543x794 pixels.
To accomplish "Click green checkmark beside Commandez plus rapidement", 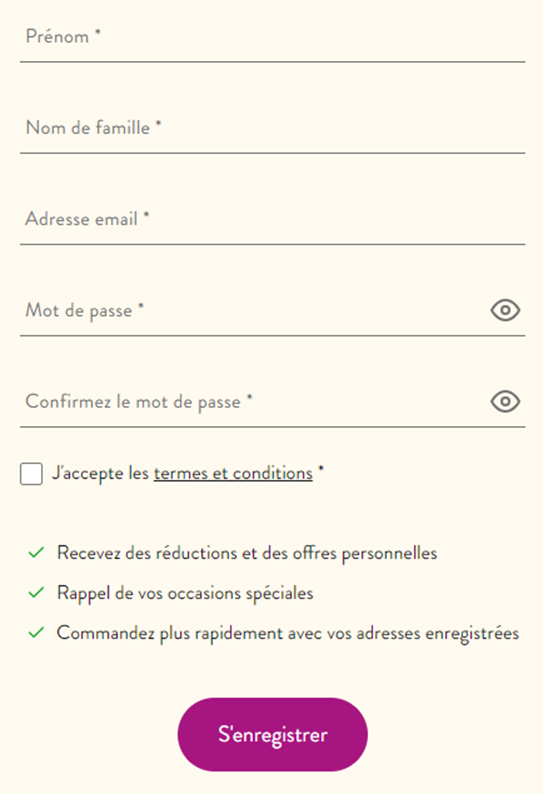I will pos(36,632).
